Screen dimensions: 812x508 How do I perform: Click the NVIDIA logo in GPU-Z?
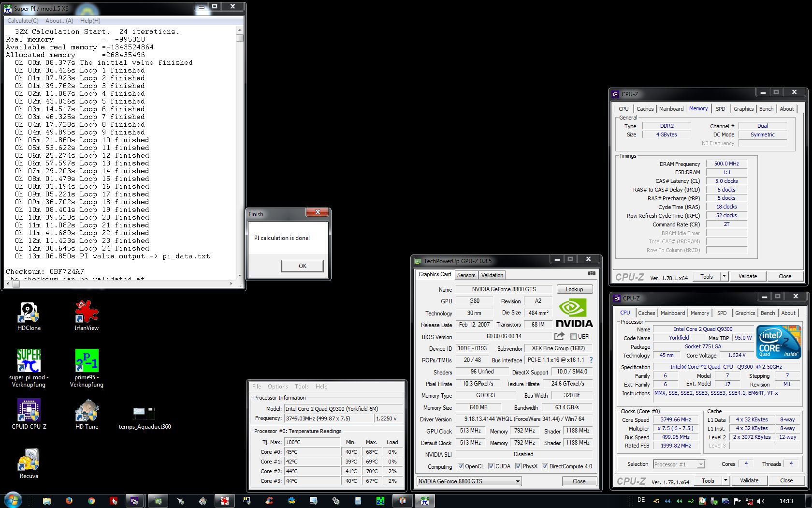pyautogui.click(x=574, y=313)
